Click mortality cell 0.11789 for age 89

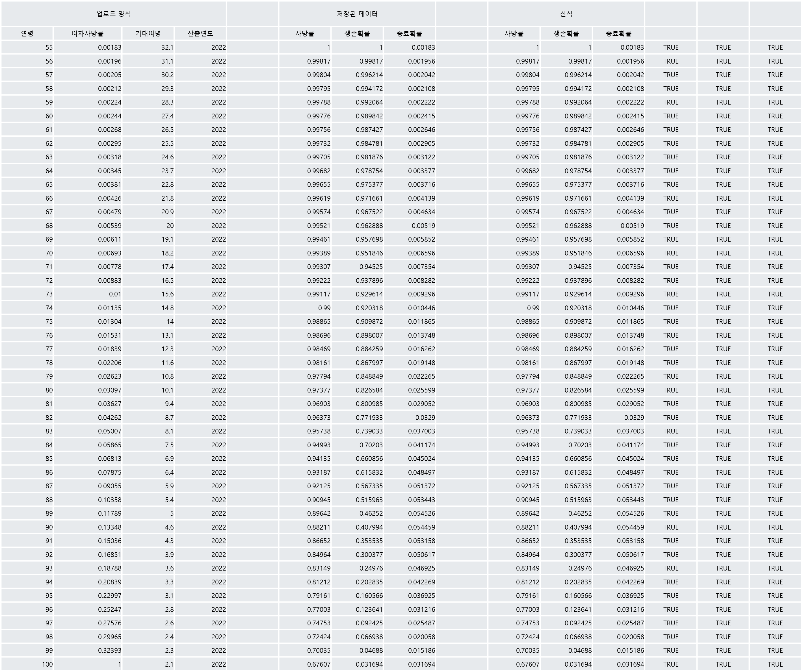[x=109, y=513]
